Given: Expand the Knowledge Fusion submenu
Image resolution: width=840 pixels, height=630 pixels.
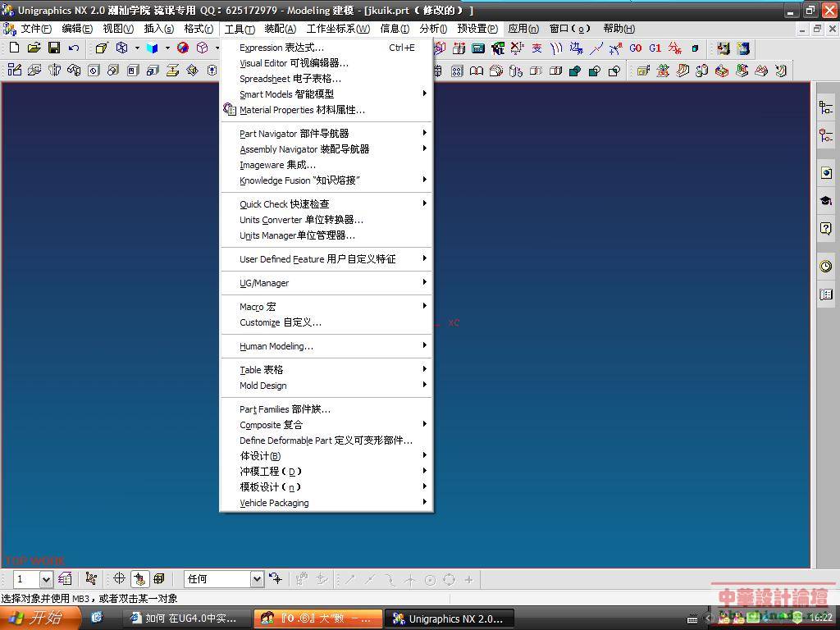Looking at the screenshot, I should coord(326,180).
